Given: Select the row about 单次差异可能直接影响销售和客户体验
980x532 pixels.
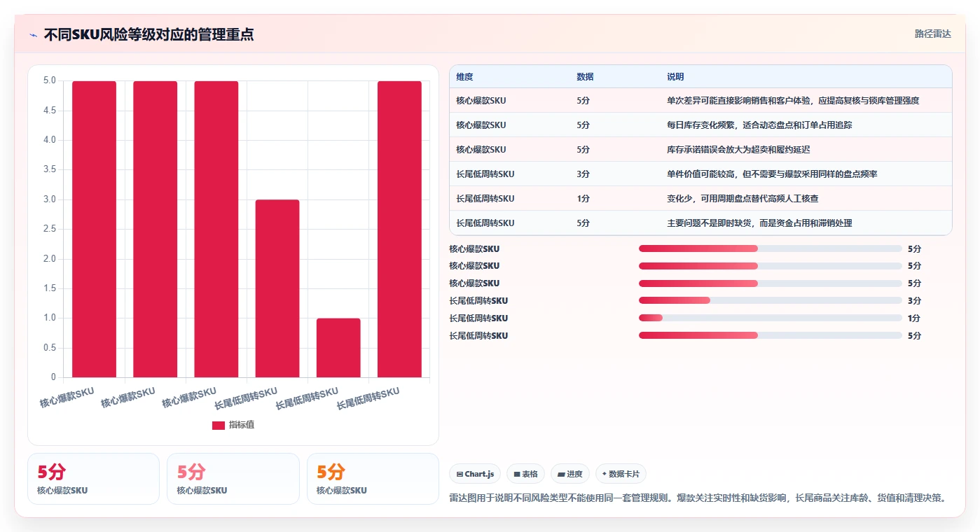Looking at the screenshot, I should pos(701,101).
